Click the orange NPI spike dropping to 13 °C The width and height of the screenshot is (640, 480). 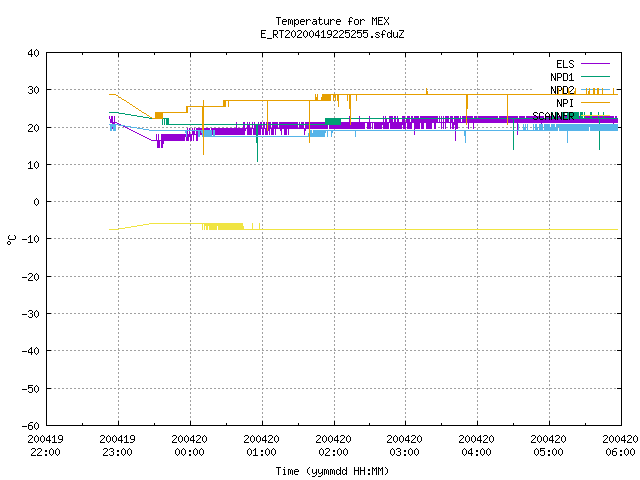click(203, 129)
